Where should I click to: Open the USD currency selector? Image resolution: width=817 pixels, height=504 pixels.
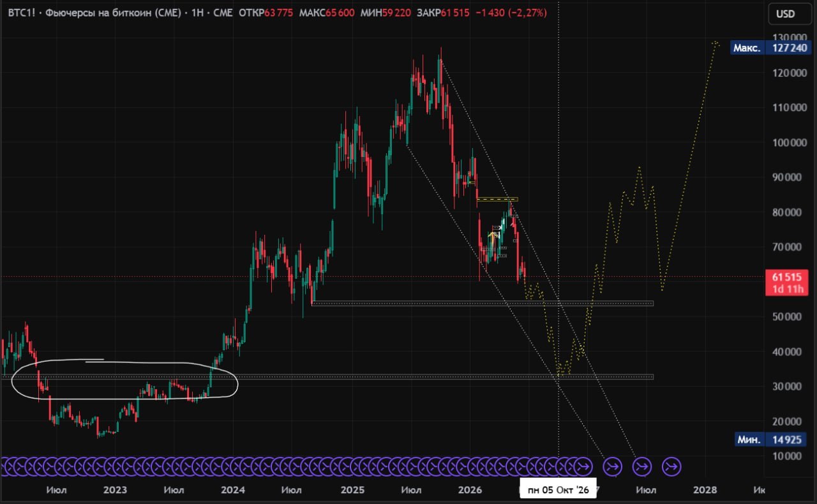(786, 14)
